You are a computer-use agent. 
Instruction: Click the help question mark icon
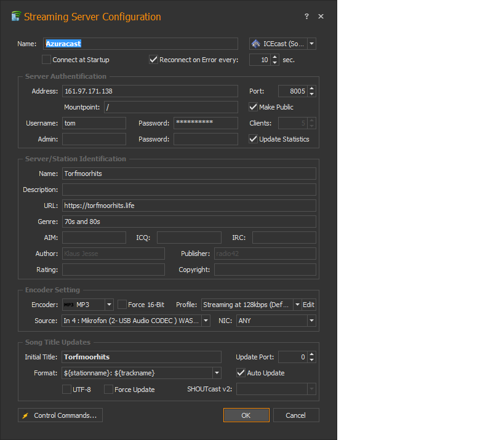click(x=306, y=16)
